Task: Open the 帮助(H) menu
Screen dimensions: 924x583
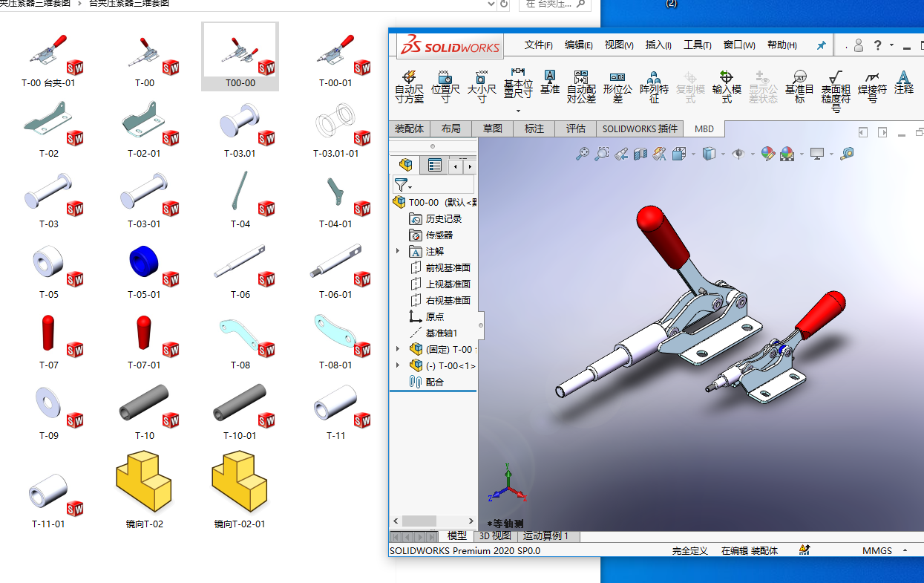Action: [782, 45]
